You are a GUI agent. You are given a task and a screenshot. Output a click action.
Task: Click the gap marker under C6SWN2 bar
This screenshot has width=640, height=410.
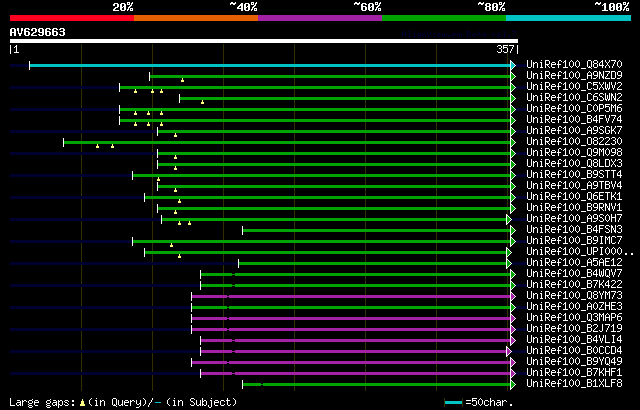(x=202, y=102)
